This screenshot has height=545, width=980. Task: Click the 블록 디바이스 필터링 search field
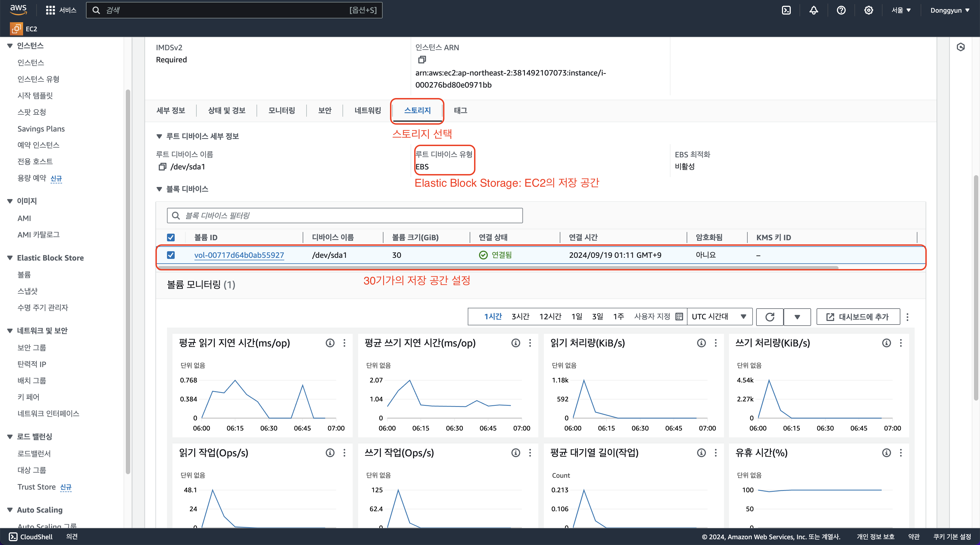pyautogui.click(x=344, y=216)
